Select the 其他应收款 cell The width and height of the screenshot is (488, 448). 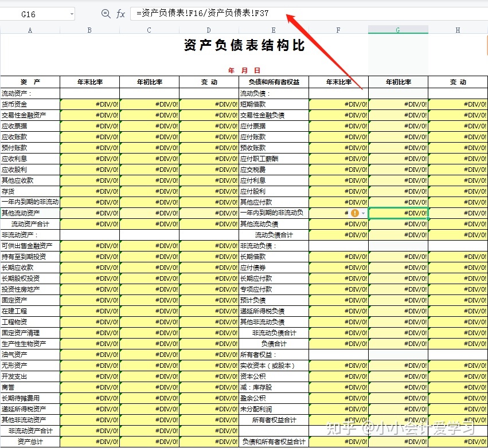point(30,180)
